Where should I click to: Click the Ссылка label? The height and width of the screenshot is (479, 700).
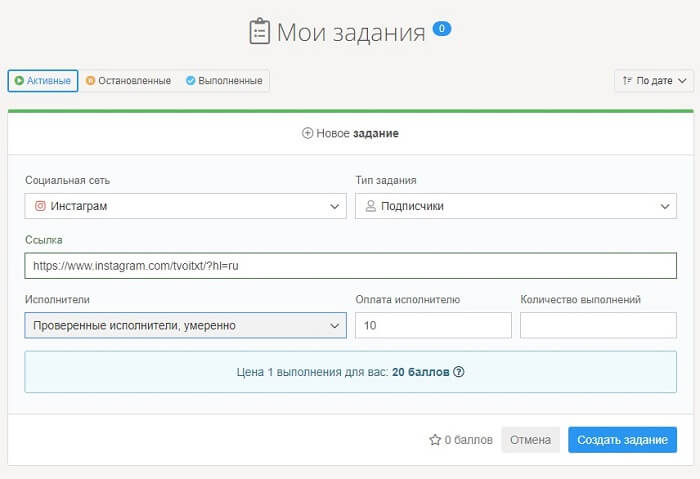(x=44, y=240)
